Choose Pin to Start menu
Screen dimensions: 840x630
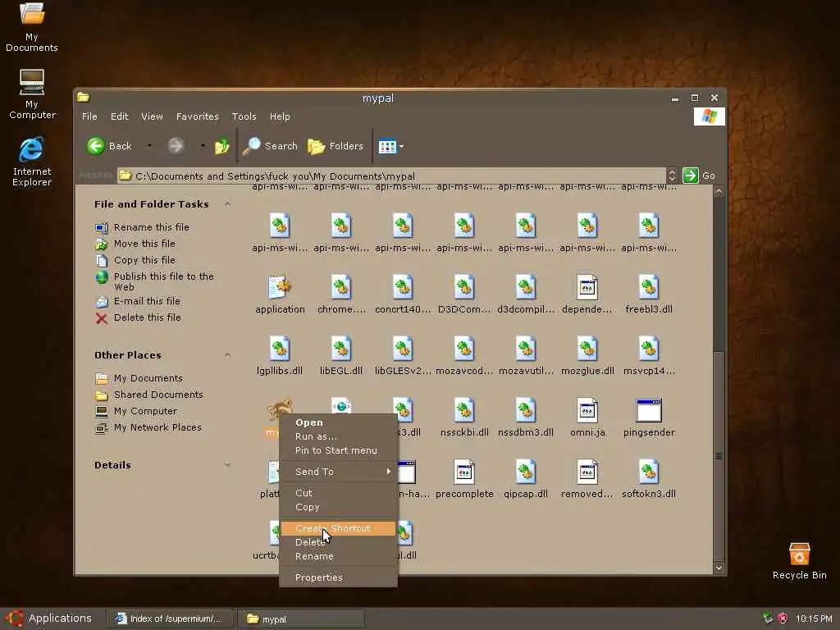pos(338,450)
